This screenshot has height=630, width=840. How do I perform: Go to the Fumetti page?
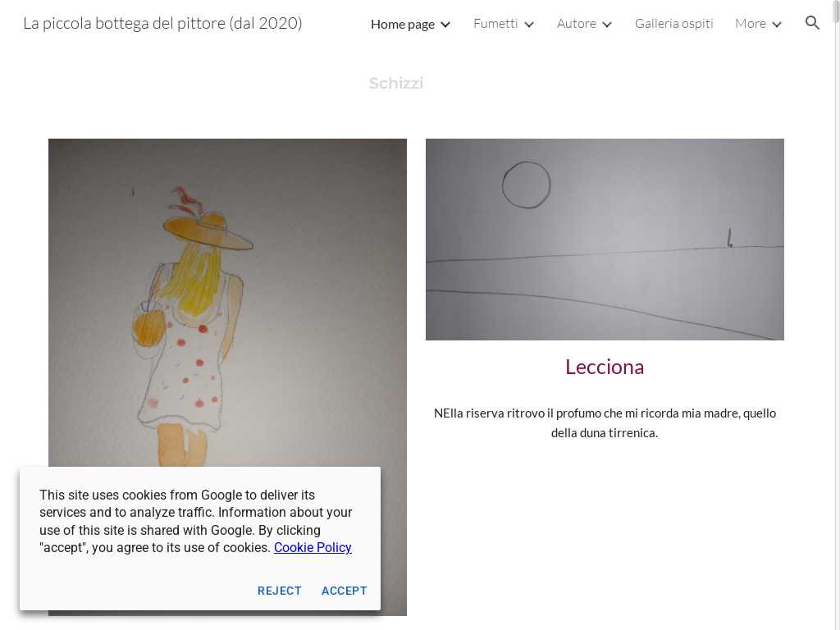[495, 24]
